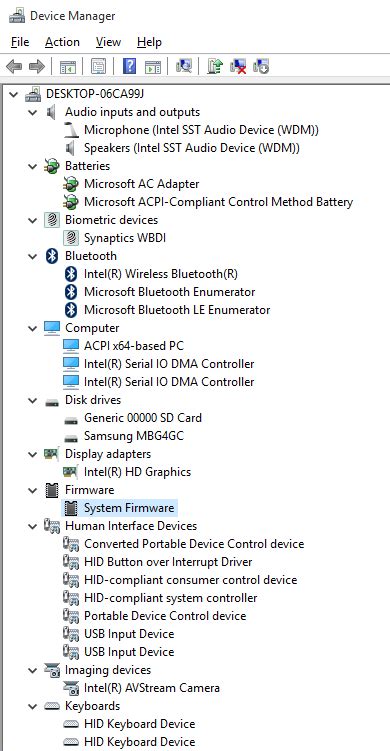Click Scan for hardware changes icon
Image resolution: width=390 pixels, height=751 pixels.
coord(184,66)
